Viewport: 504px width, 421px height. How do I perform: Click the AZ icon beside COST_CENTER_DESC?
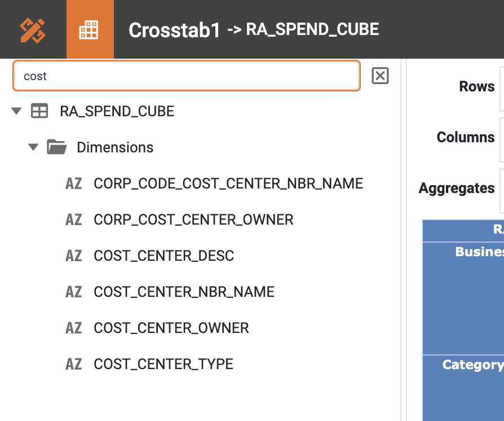click(74, 256)
